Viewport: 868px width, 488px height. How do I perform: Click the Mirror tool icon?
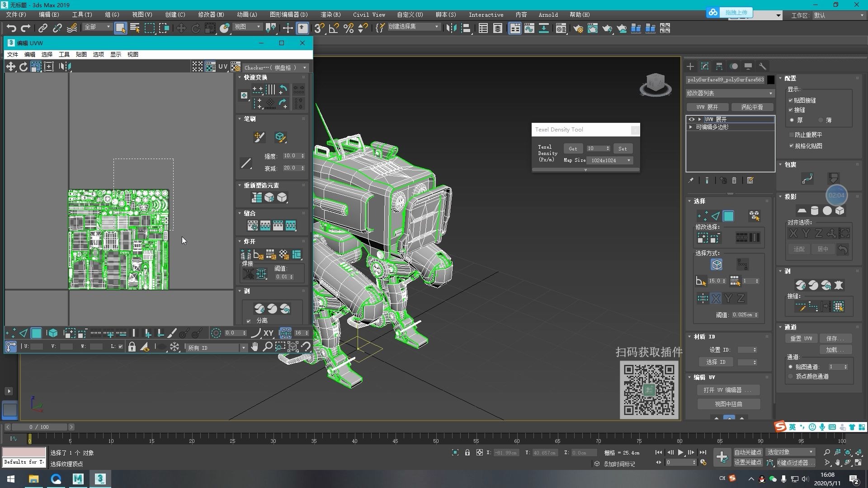[451, 28]
